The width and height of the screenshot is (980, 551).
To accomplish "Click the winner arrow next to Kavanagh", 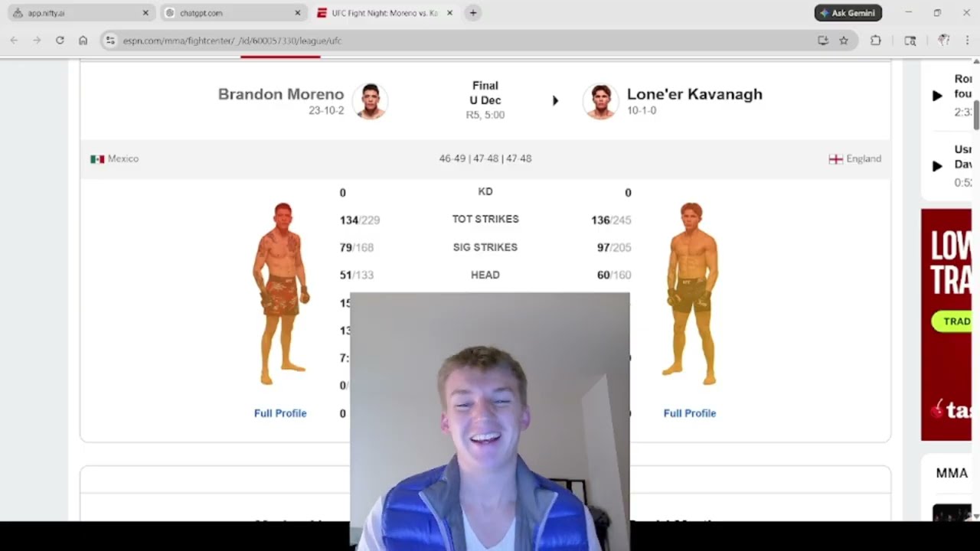I will point(555,100).
